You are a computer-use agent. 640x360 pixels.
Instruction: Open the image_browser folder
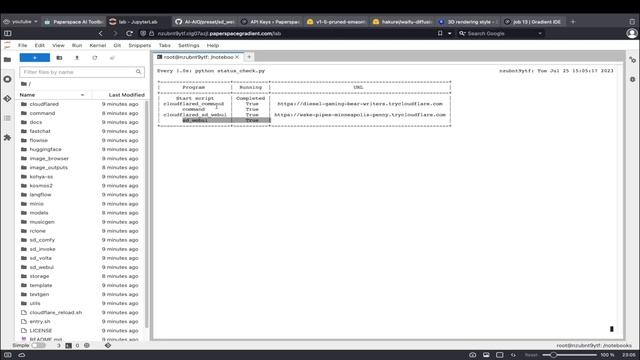point(49,158)
